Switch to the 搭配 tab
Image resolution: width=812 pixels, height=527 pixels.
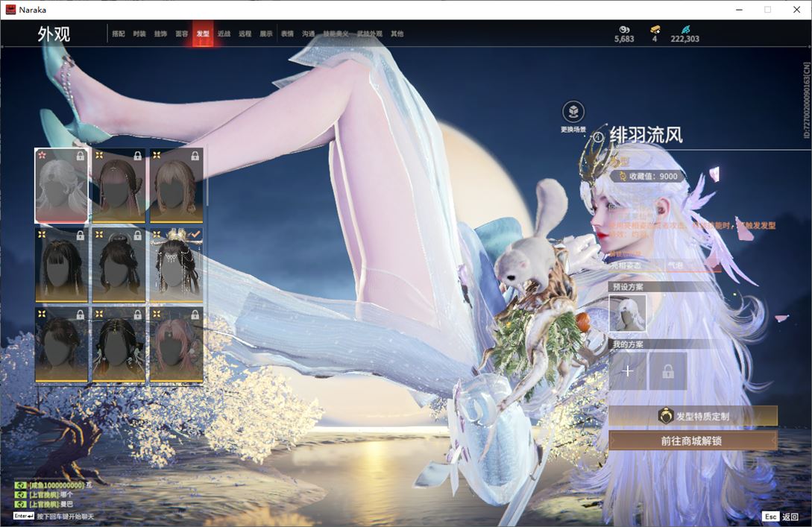click(x=119, y=34)
